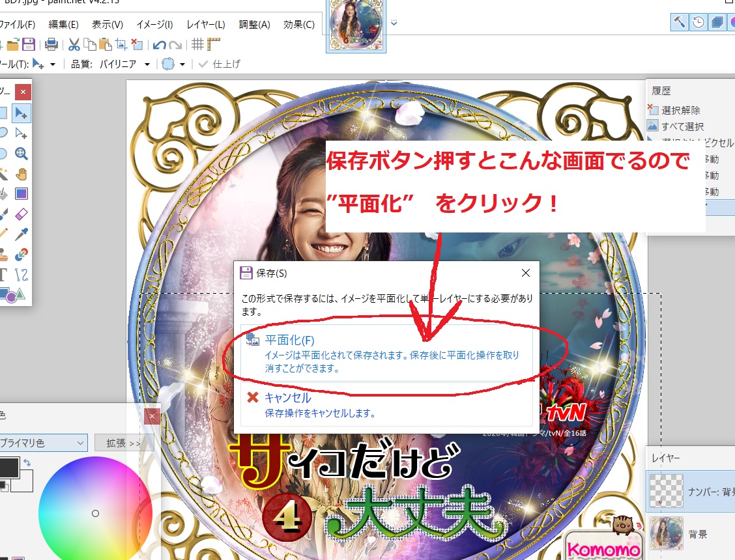Select the Paintbrush tool

tap(3, 215)
